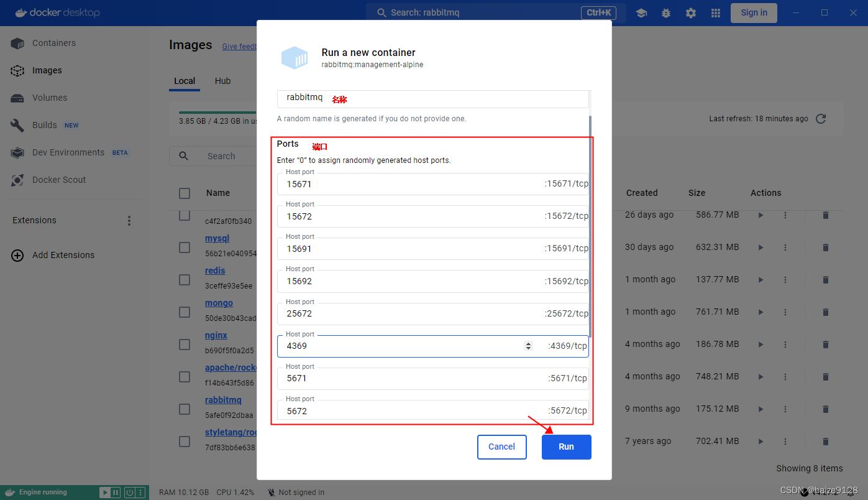Click the container name field containing rabbitmq

(432, 98)
